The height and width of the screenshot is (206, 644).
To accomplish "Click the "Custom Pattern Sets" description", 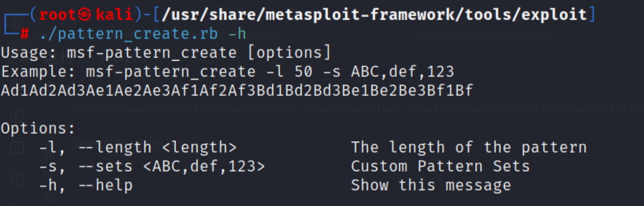I will [440, 166].
